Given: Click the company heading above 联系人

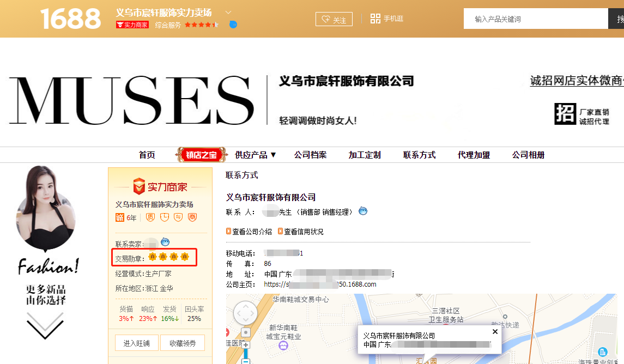Looking at the screenshot, I should [x=271, y=197].
